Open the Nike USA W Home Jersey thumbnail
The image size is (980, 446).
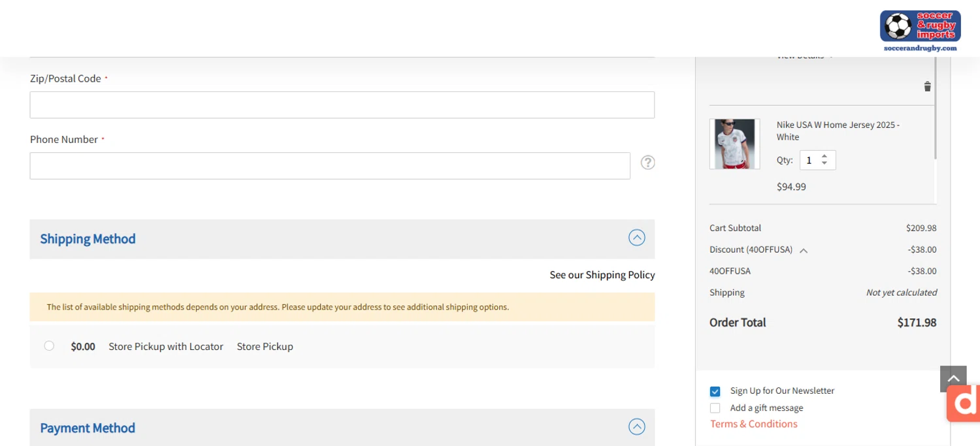(x=735, y=144)
